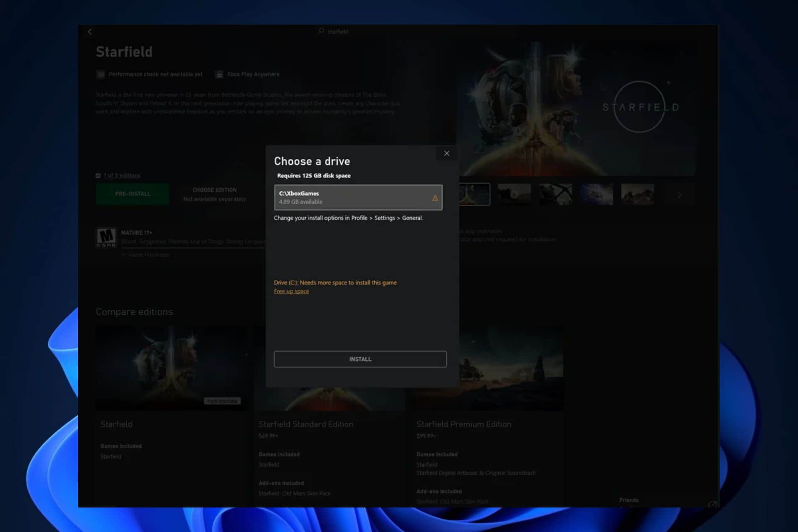
Task: Click the Performance check icon
Action: pos(101,74)
